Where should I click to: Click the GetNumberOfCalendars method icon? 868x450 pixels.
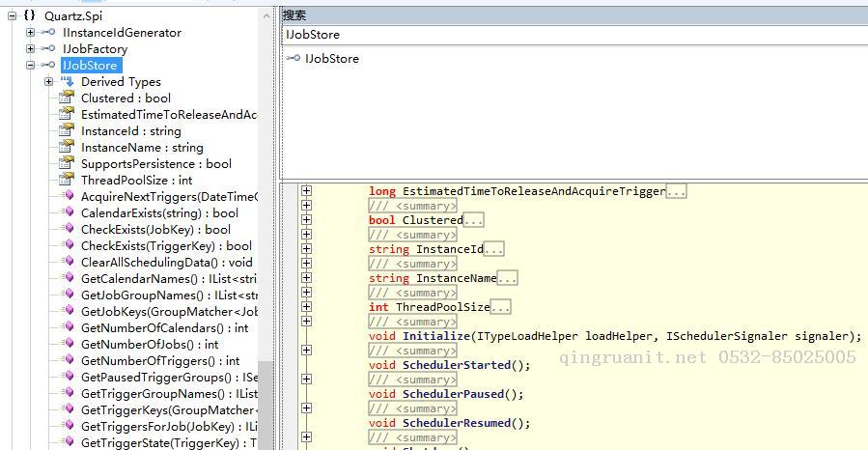coord(70,327)
